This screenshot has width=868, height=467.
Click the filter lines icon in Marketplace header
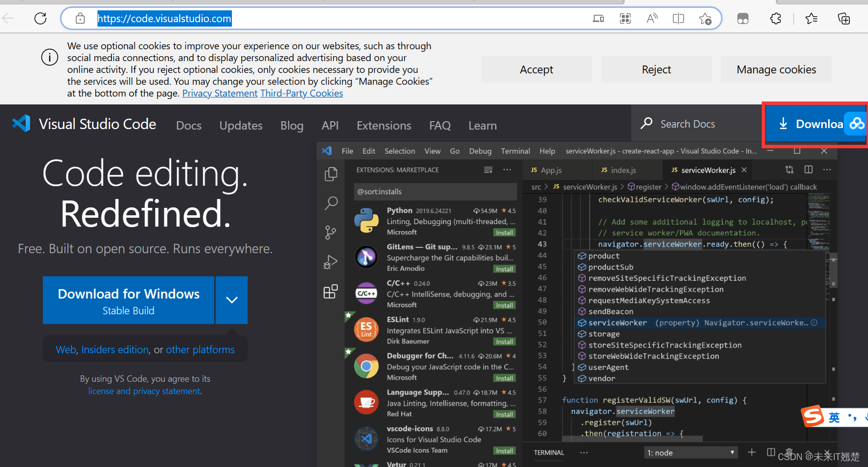click(x=488, y=170)
